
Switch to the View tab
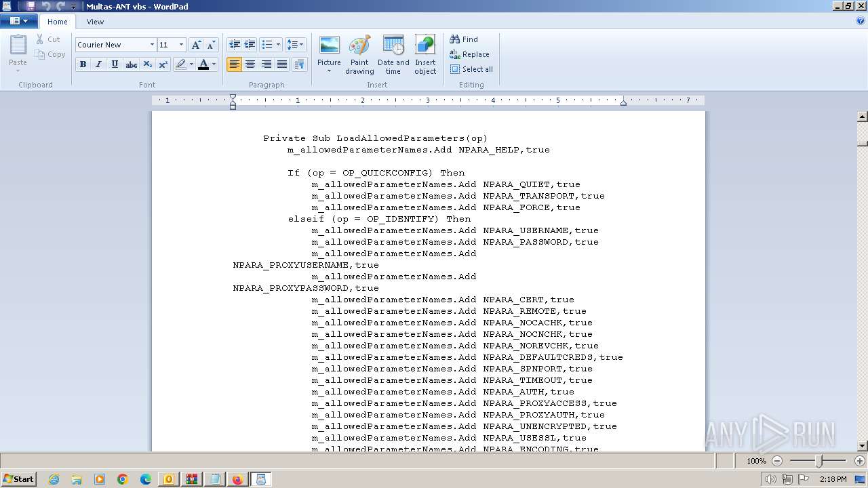95,22
